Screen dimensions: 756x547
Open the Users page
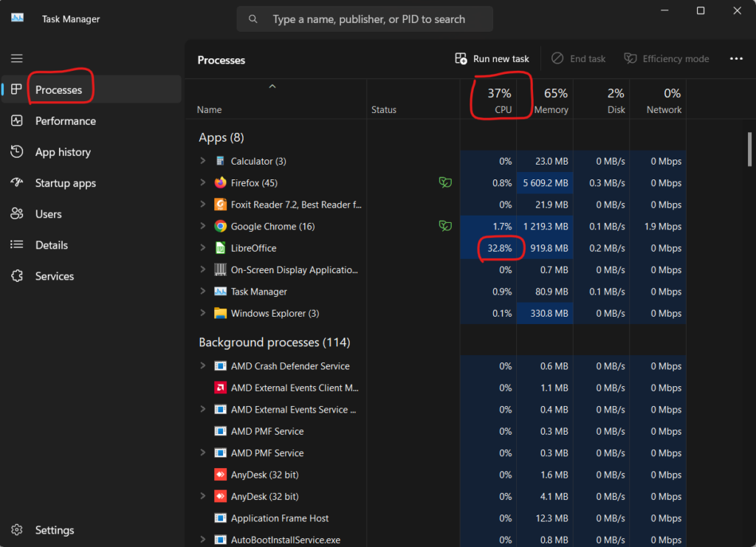(91, 214)
